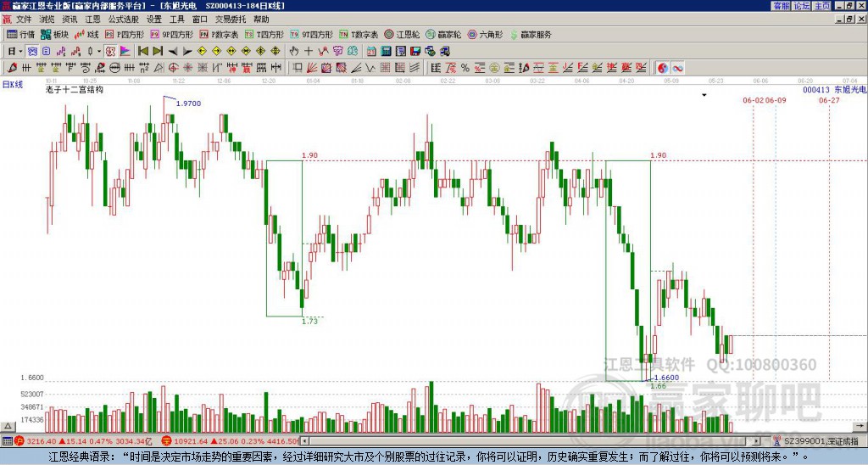Toggle the 权 adjustment button
868x465 pixels.
click(110, 52)
